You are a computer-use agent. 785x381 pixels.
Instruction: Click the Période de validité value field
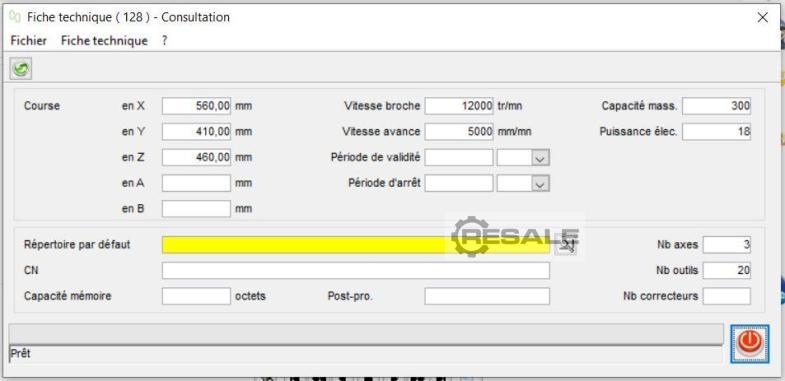point(459,158)
